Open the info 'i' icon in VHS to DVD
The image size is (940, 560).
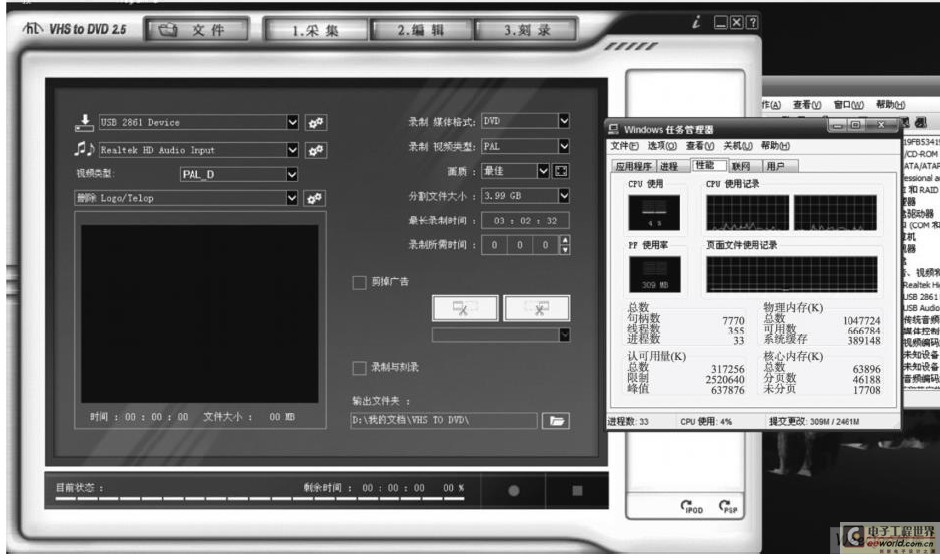point(696,23)
